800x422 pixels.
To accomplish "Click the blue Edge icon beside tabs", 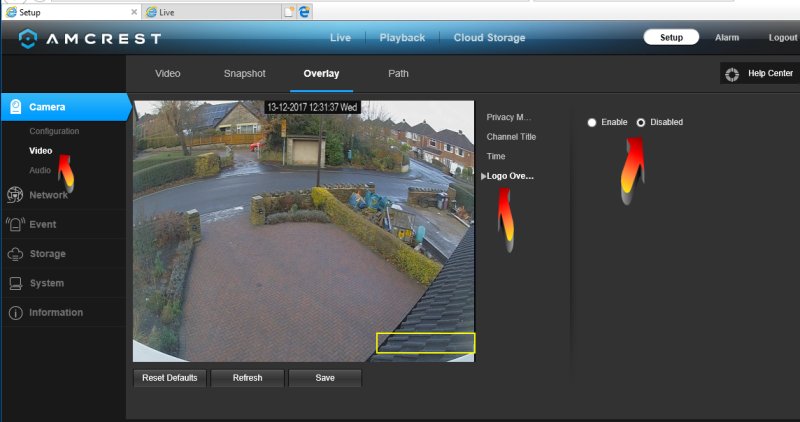I will (304, 12).
